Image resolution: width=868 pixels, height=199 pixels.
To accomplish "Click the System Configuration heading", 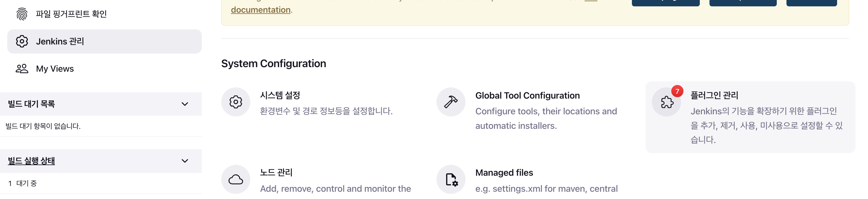I will tap(273, 64).
